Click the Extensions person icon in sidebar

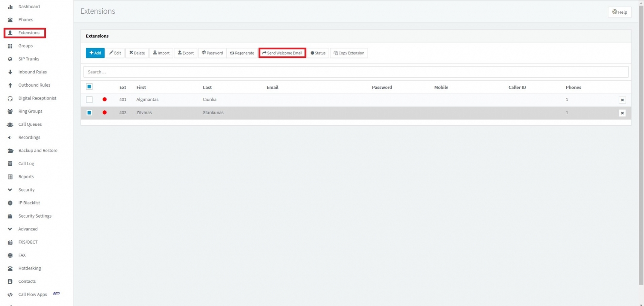(10, 33)
